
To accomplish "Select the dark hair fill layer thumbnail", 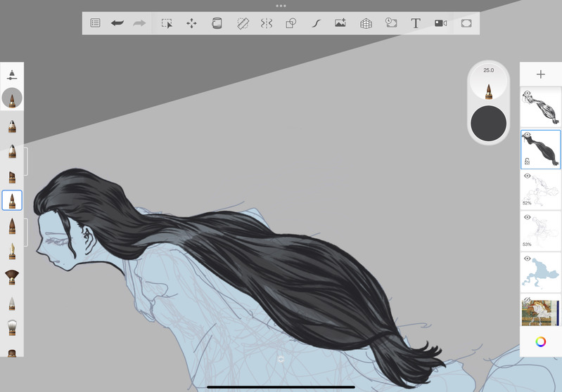I will click(540, 149).
